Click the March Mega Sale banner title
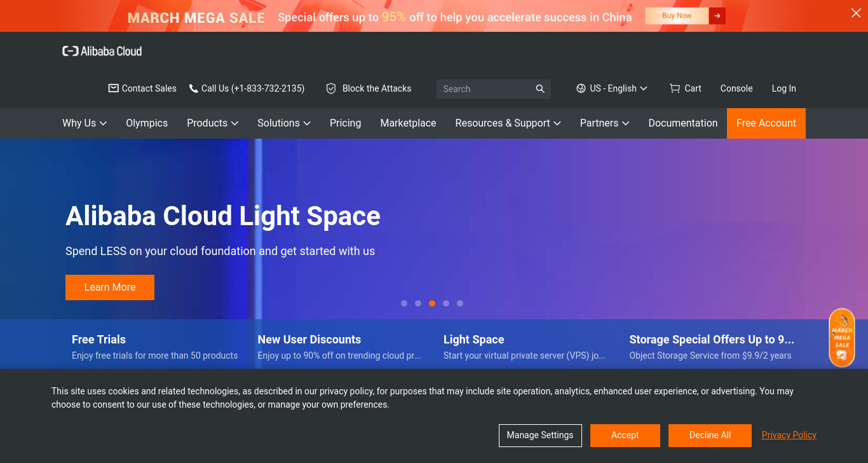Viewport: 868px width, 463px height. click(196, 18)
